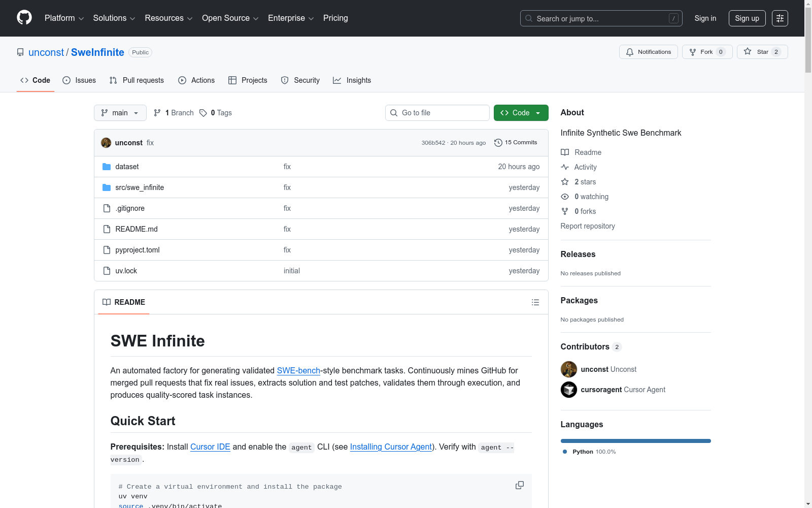Switch to the Issues tab

[79, 80]
